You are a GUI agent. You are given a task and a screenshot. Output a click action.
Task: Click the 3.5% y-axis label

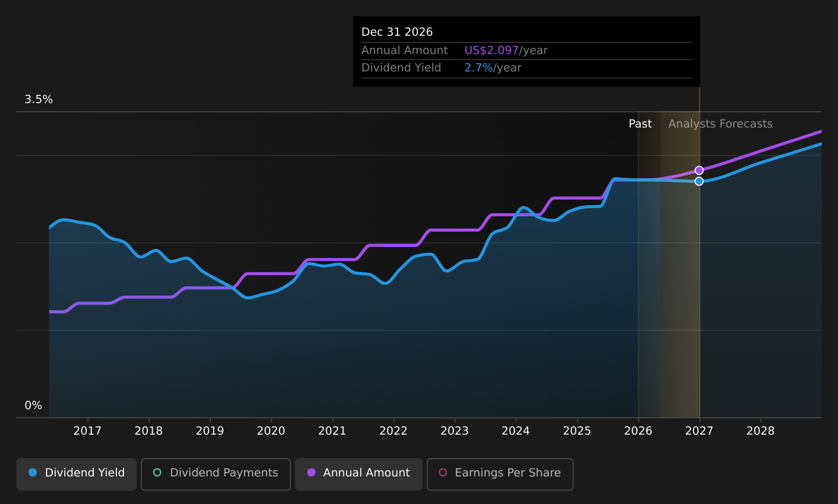[39, 99]
